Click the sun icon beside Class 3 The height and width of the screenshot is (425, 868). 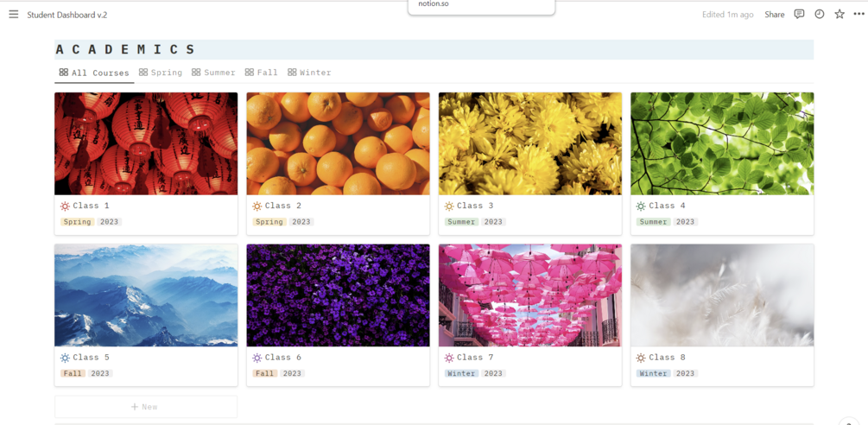pos(449,206)
